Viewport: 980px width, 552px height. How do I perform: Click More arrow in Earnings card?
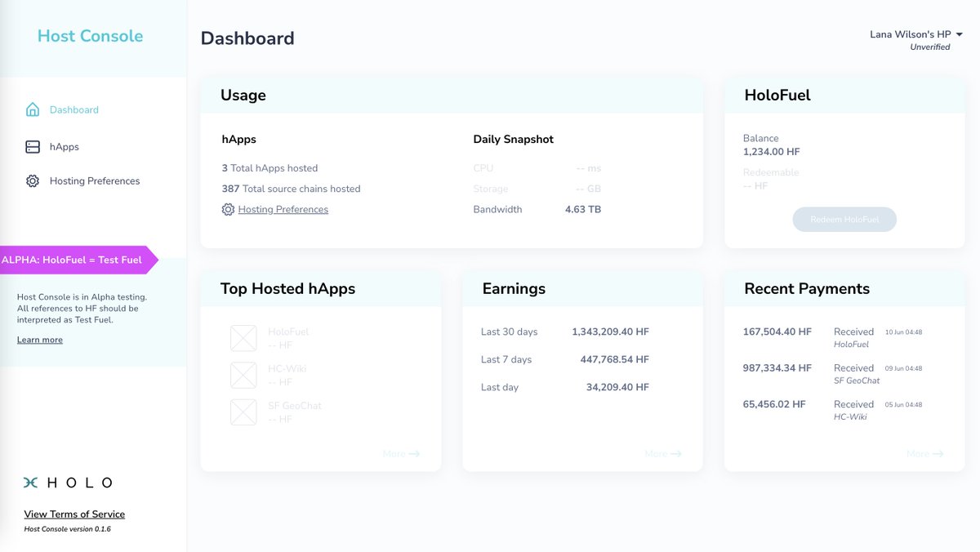(x=663, y=454)
